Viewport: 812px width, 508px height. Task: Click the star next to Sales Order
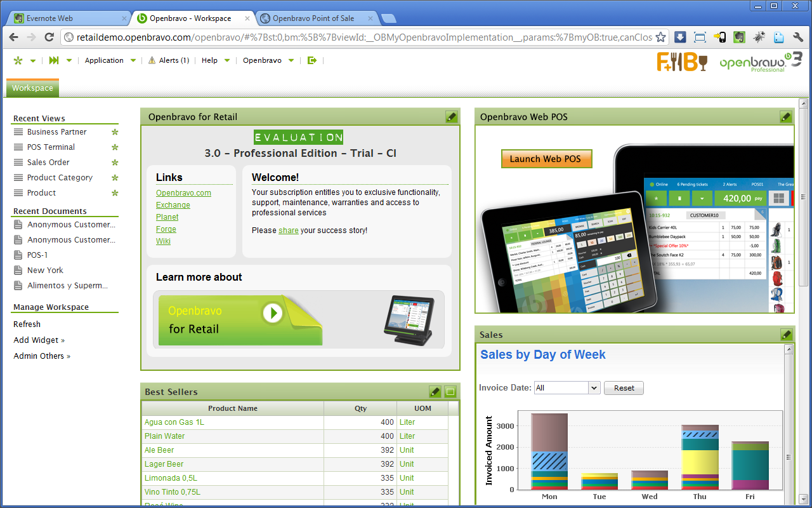(115, 163)
